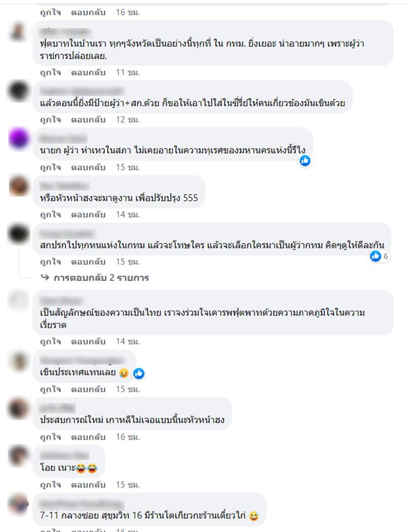Open the 16 ชม. timestamp under the ประสบการณ์ใหม่ comment
Screen dimensions: 406x532
click(x=128, y=437)
